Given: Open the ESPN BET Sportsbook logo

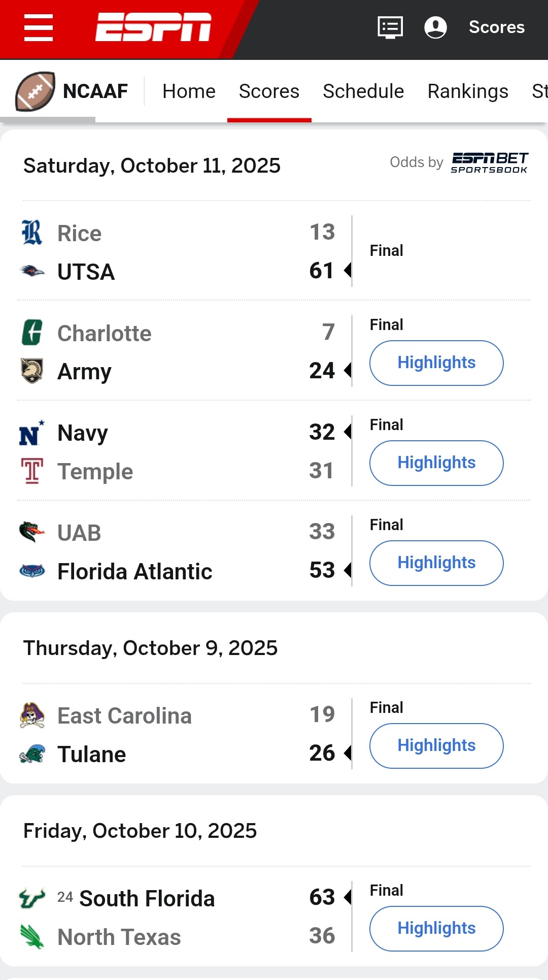Looking at the screenshot, I should click(489, 162).
